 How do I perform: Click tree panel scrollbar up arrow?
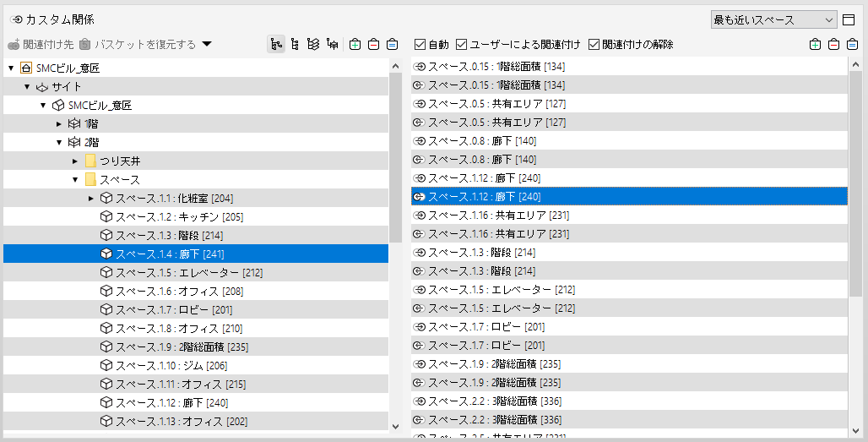tap(395, 66)
